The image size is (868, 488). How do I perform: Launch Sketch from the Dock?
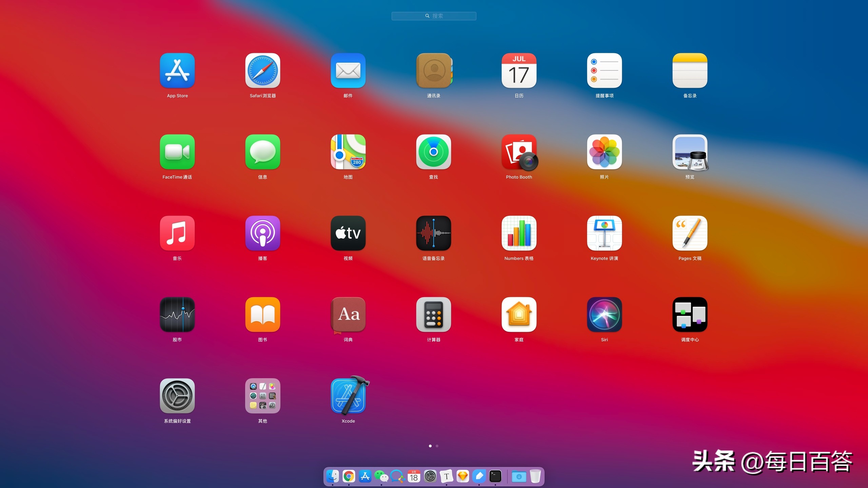coord(462,476)
